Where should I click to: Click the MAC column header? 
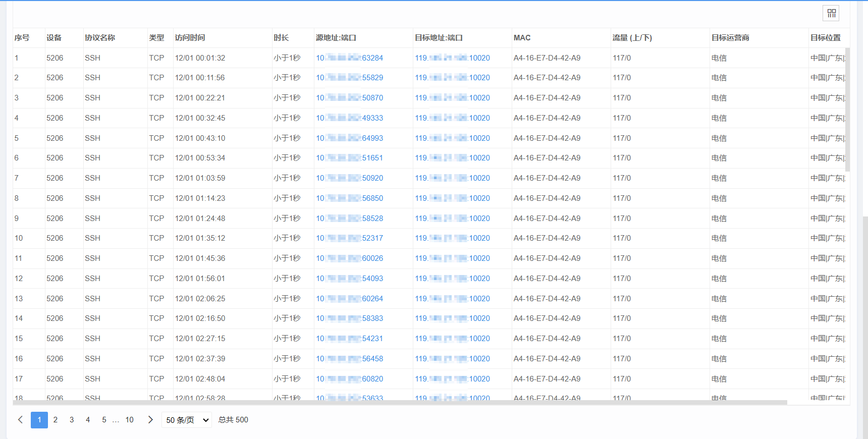[522, 38]
